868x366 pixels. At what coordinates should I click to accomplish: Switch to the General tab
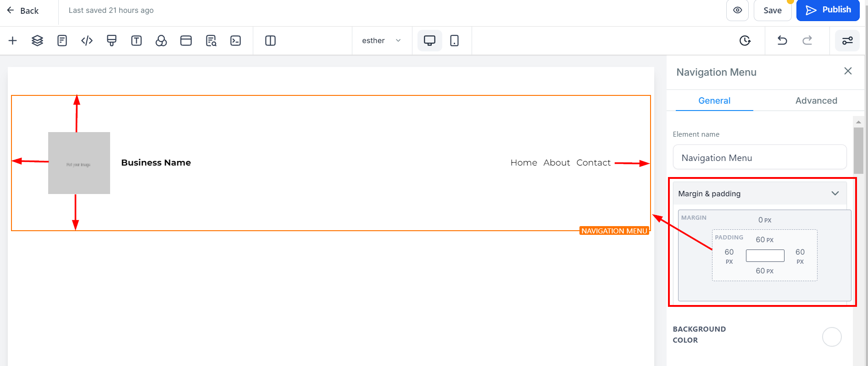714,101
